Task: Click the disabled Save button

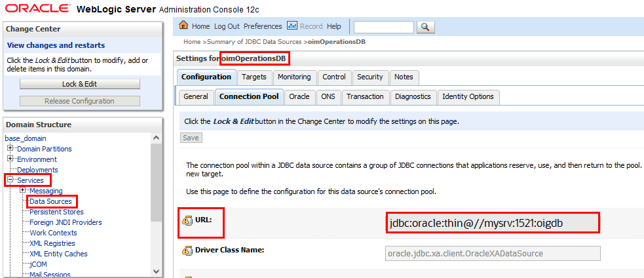Action: (191, 138)
